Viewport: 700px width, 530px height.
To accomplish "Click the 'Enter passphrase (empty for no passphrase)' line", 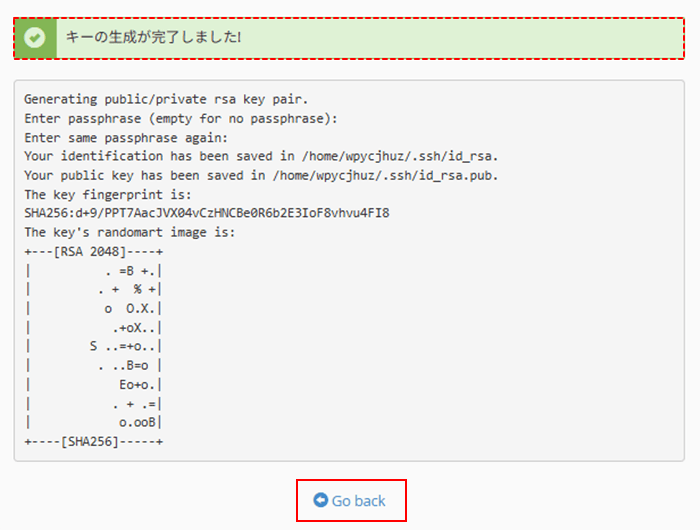I will [181, 119].
